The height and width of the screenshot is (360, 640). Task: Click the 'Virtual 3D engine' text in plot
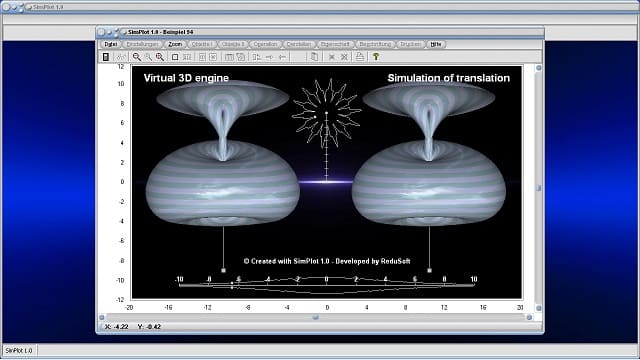(x=186, y=78)
